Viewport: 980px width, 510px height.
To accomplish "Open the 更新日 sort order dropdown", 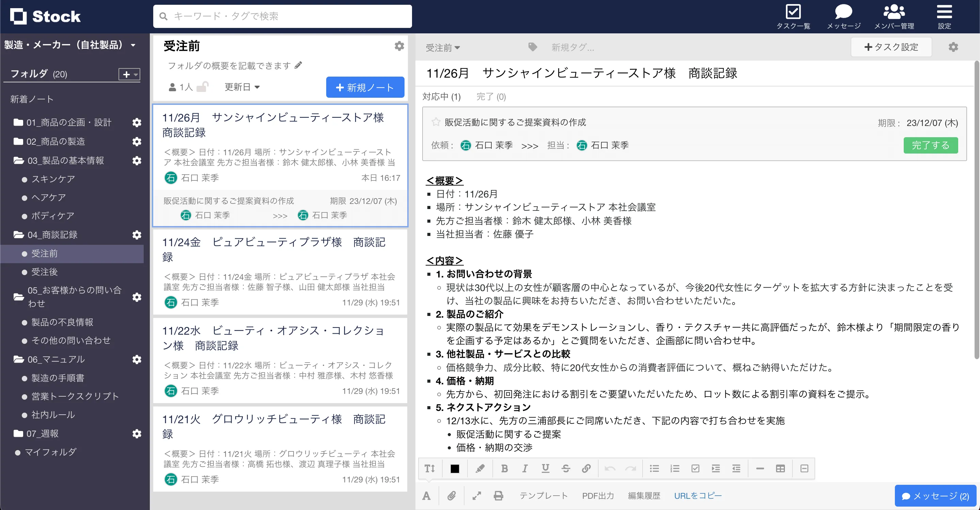I will [x=242, y=87].
